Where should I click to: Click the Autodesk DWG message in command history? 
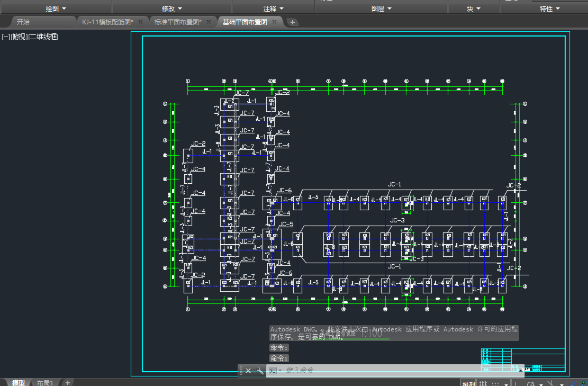point(394,333)
